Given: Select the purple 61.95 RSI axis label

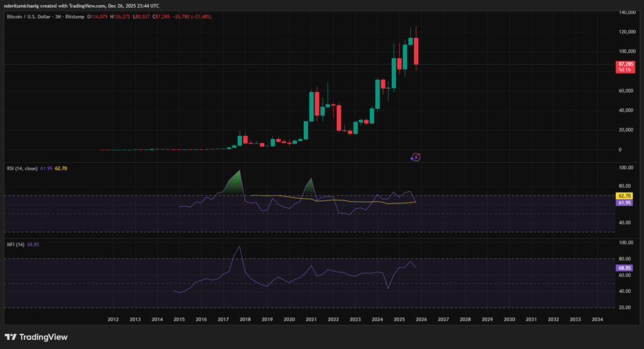Looking at the screenshot, I should tap(625, 203).
